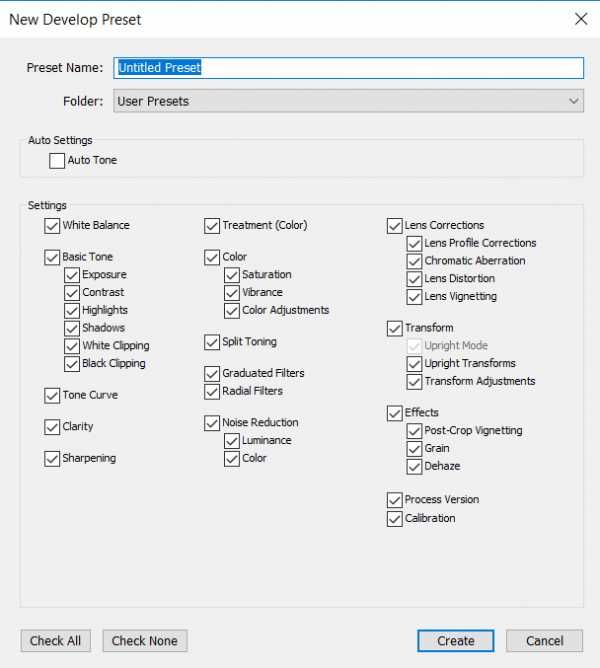Uncheck Tone Curve option
Image resolution: width=600 pixels, height=668 pixels.
(x=52, y=396)
